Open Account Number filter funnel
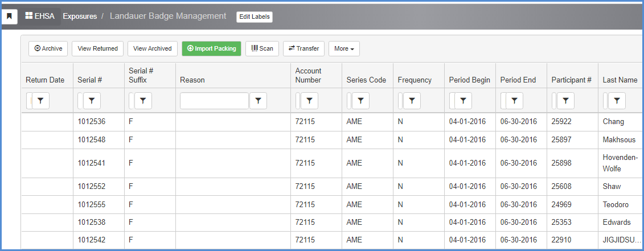The width and height of the screenshot is (644, 251). (309, 101)
